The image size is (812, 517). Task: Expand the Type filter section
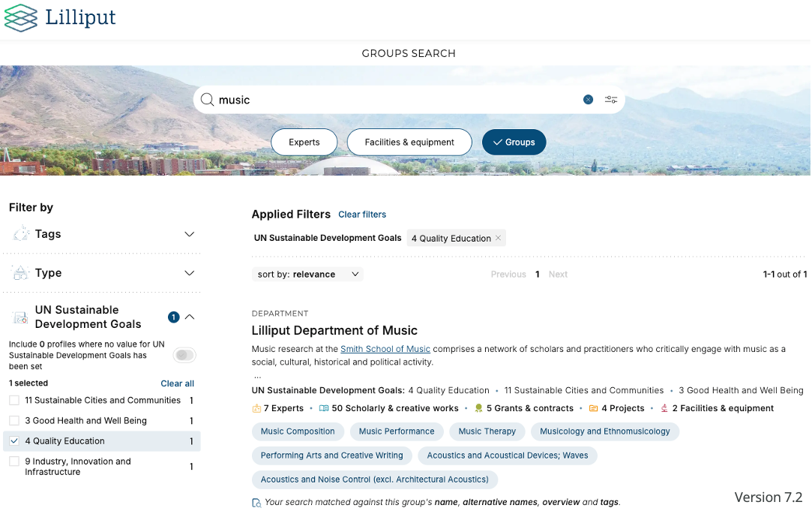189,273
